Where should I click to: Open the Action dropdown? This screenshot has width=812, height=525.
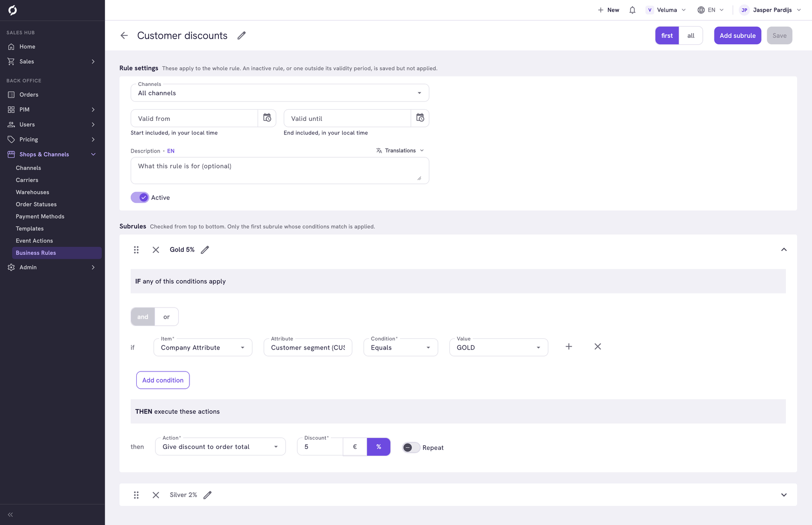point(220,447)
